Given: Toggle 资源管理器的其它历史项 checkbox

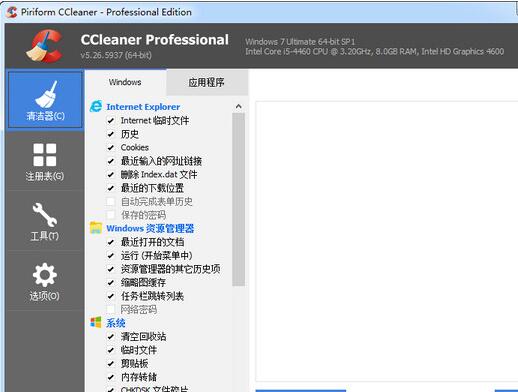Looking at the screenshot, I should click(111, 269).
